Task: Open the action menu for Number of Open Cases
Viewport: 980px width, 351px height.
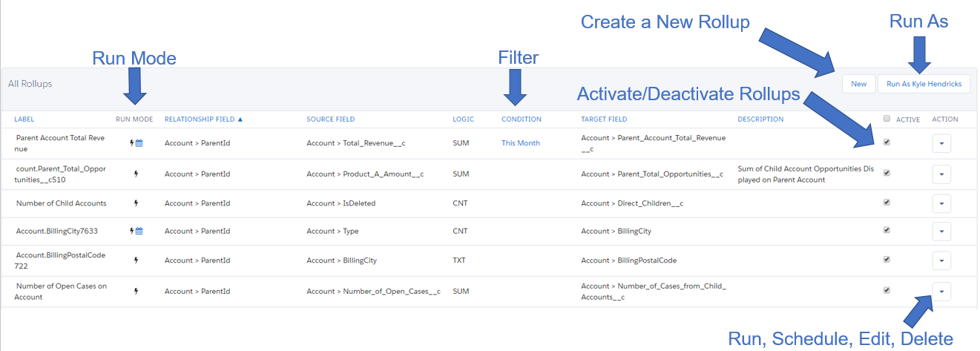Action: (x=941, y=292)
